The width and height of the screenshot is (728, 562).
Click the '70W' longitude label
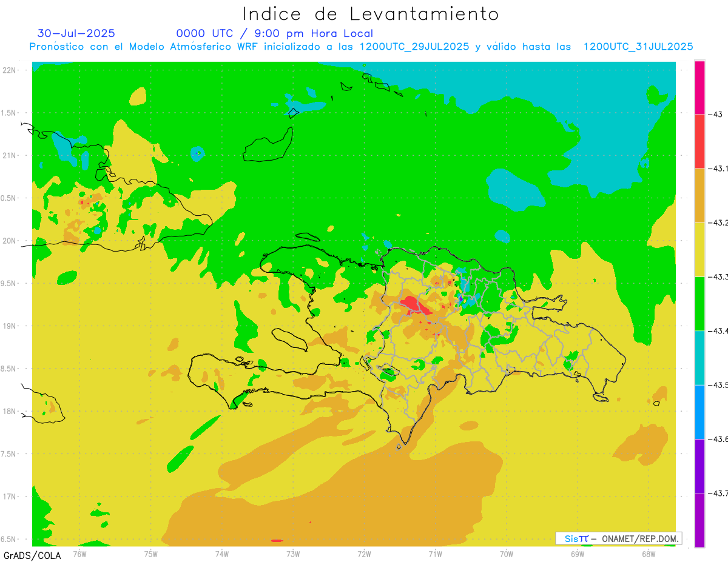pyautogui.click(x=506, y=554)
